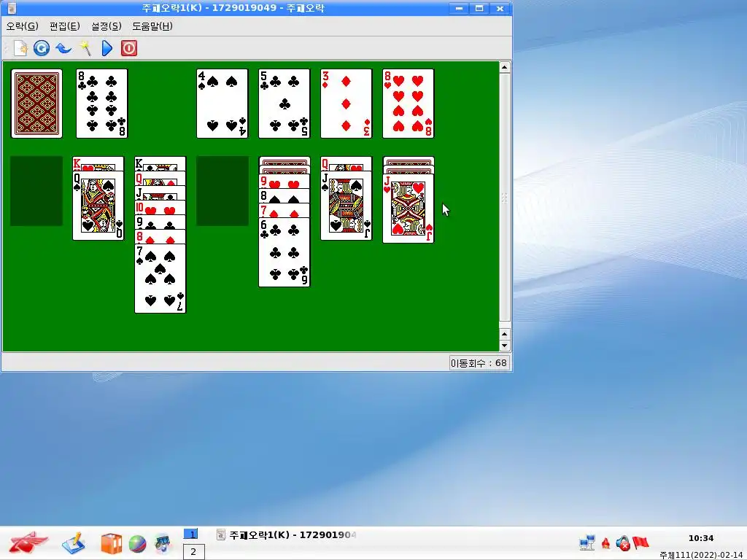Select the jack of hearts tableau card

click(x=409, y=209)
